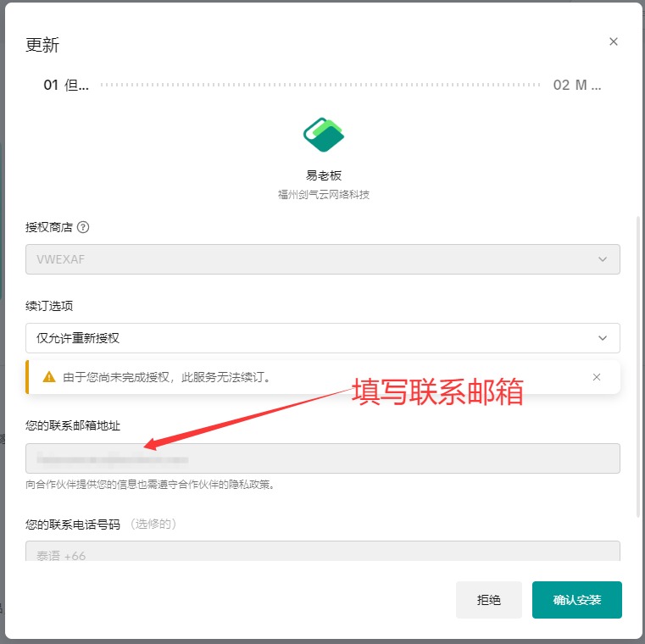This screenshot has height=644, width=645.
Task: Close the 更新 dialog with the X
Action: 613,42
